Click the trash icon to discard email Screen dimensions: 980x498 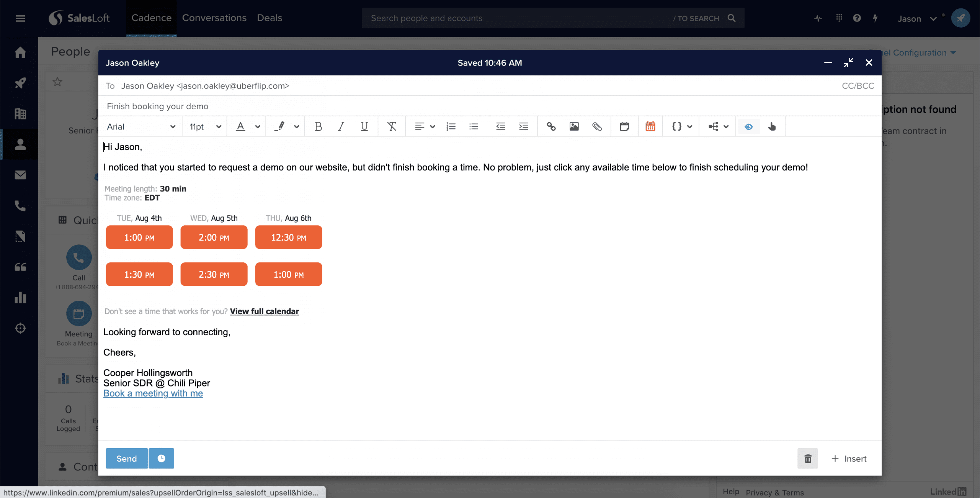[807, 458]
